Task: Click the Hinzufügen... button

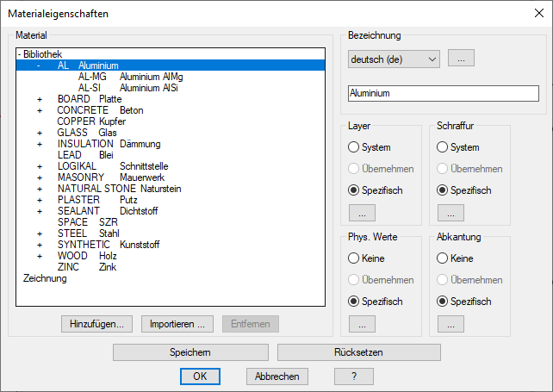Action: tap(97, 324)
